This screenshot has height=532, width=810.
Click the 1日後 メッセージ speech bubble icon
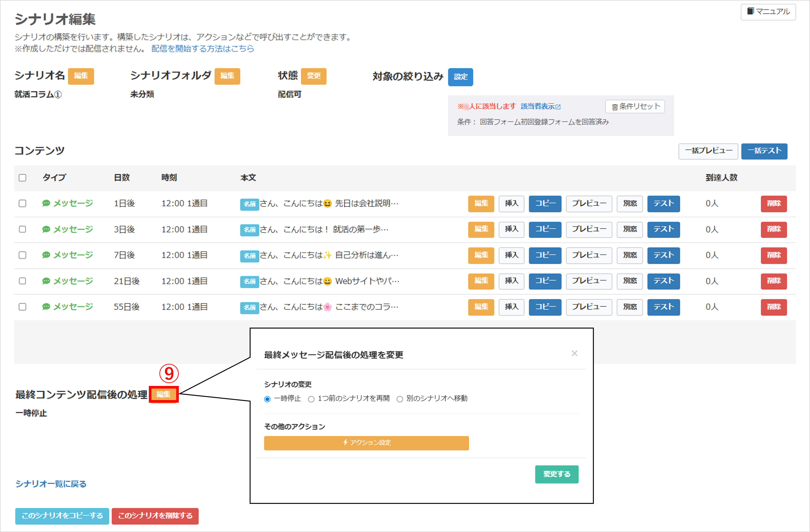(x=46, y=203)
